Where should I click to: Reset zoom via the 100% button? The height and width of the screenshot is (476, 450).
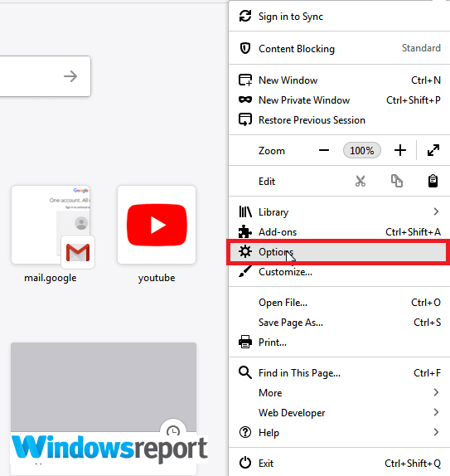(x=361, y=150)
